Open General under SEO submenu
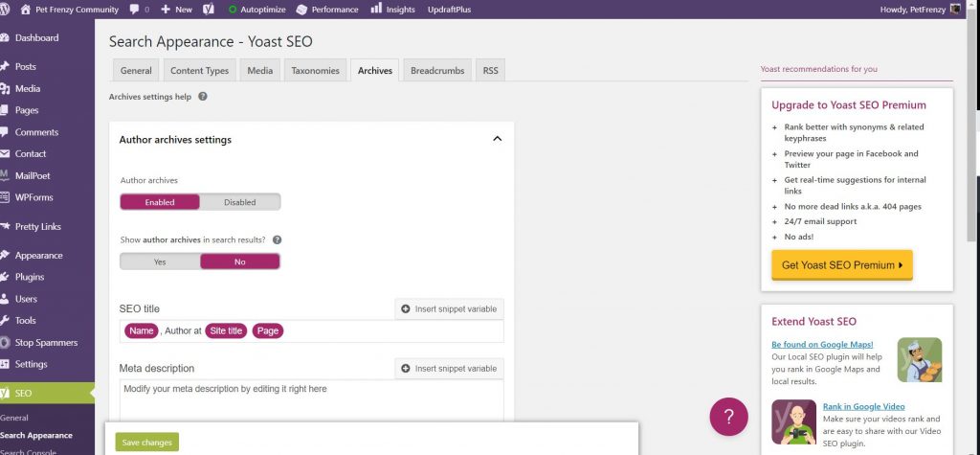The width and height of the screenshot is (980, 455). [13, 418]
